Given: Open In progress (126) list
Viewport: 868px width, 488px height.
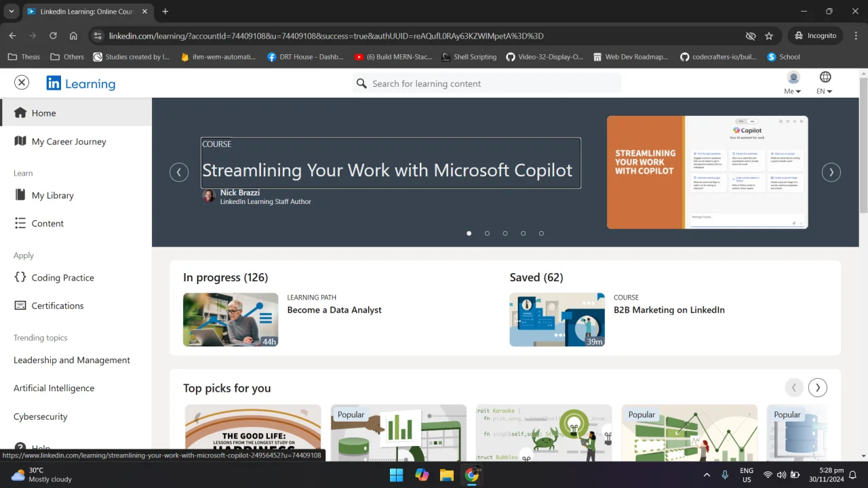Looking at the screenshot, I should [x=226, y=277].
